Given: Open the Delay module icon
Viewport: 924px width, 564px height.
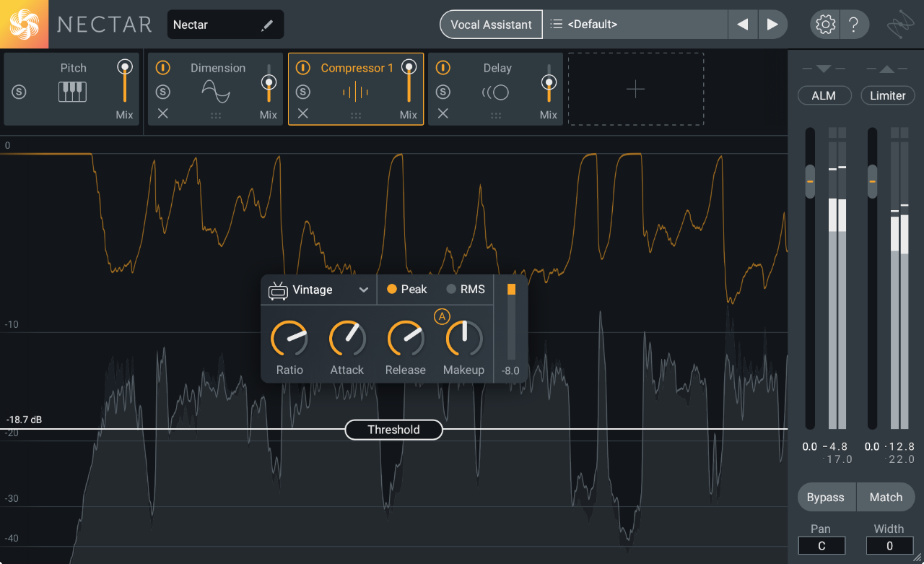Looking at the screenshot, I should tap(496, 92).
